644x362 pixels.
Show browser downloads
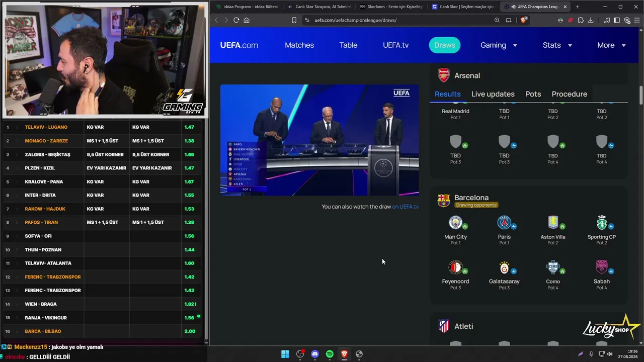(591, 20)
